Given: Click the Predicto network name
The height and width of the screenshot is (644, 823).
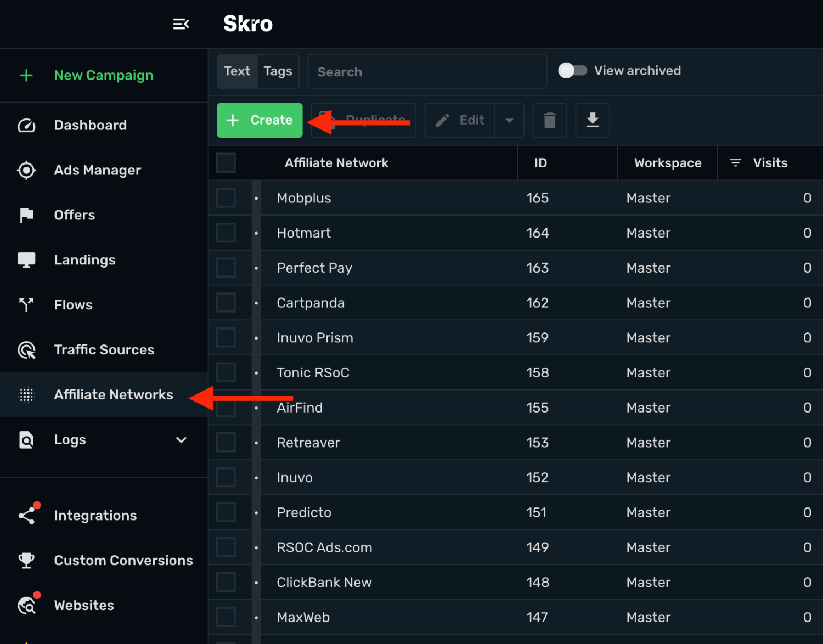Looking at the screenshot, I should click(x=304, y=513).
